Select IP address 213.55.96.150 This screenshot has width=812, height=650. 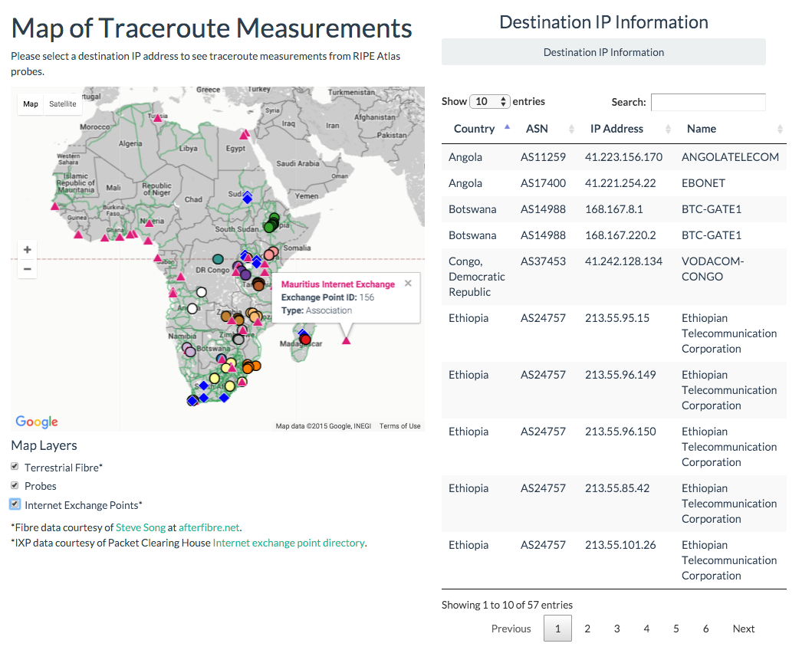pos(620,432)
